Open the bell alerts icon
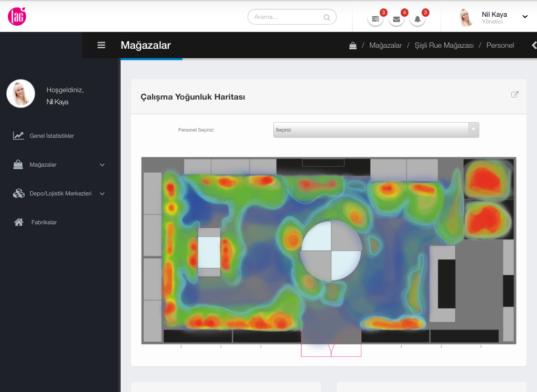 417,19
